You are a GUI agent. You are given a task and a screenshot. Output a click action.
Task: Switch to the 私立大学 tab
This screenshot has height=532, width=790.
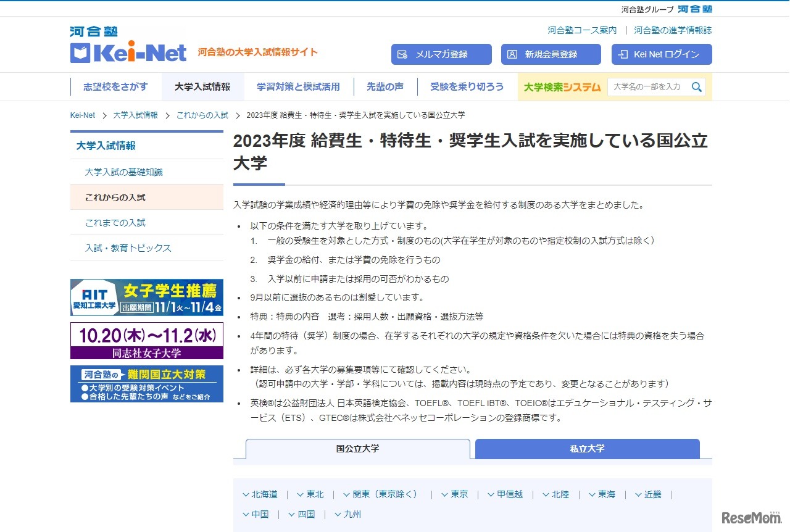(x=585, y=449)
